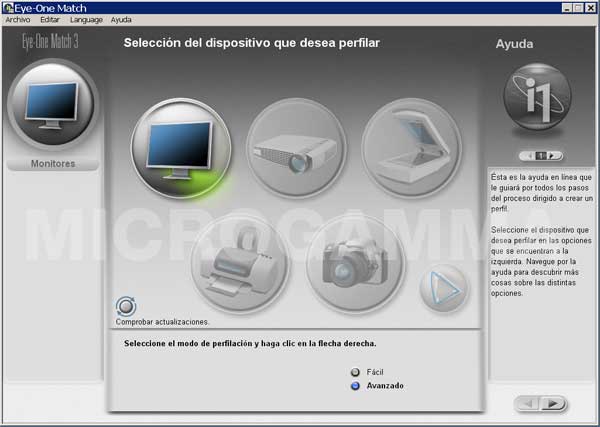Select the Fácil radio button

click(x=355, y=372)
